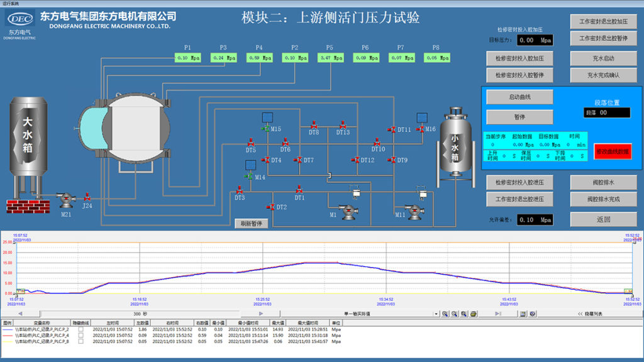Click the M11 pump icon
Viewport: 644px width, 362px height.
coord(415,212)
